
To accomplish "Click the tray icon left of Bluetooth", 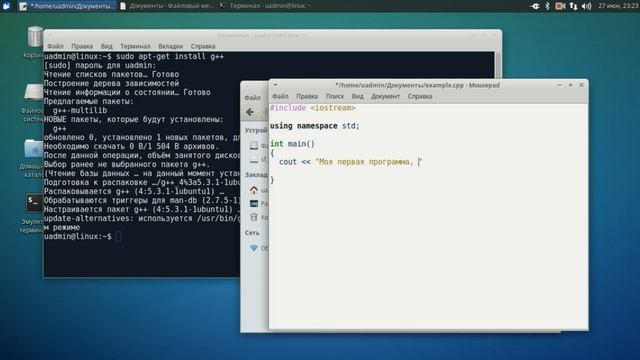I will tap(535, 6).
